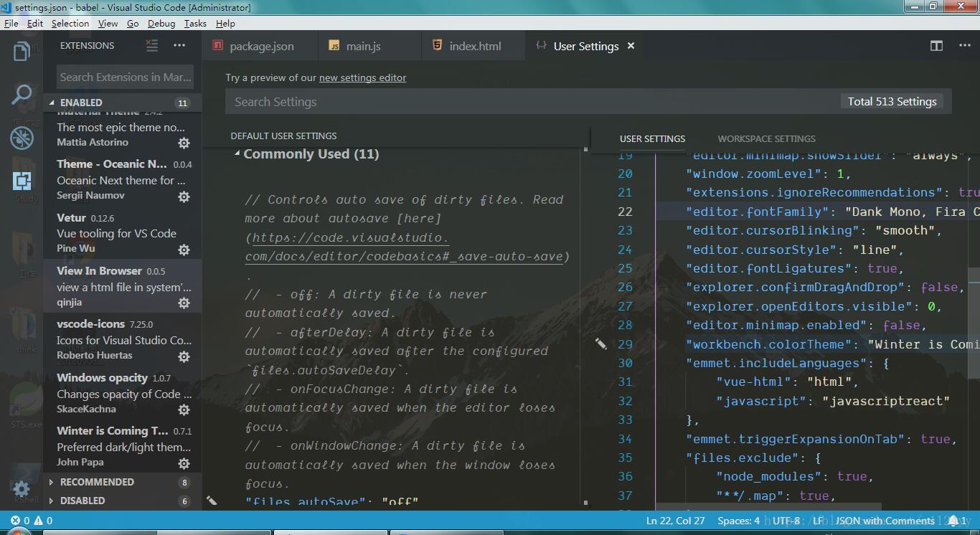
Task: Open the Debug menu
Action: [x=161, y=23]
